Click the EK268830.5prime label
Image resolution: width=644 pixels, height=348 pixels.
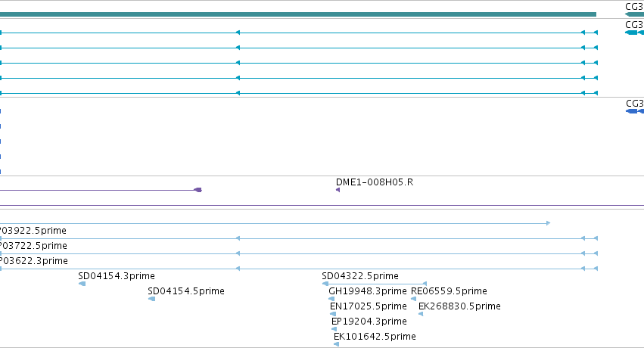(x=459, y=306)
